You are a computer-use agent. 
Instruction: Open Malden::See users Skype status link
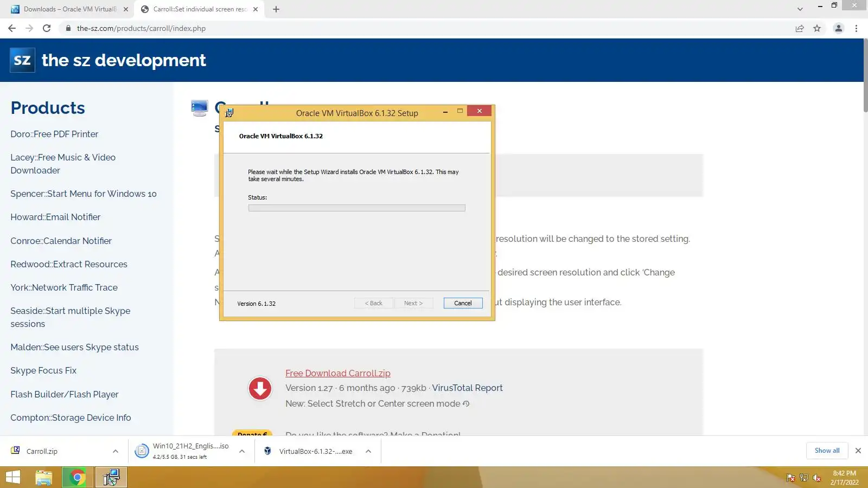tap(75, 347)
